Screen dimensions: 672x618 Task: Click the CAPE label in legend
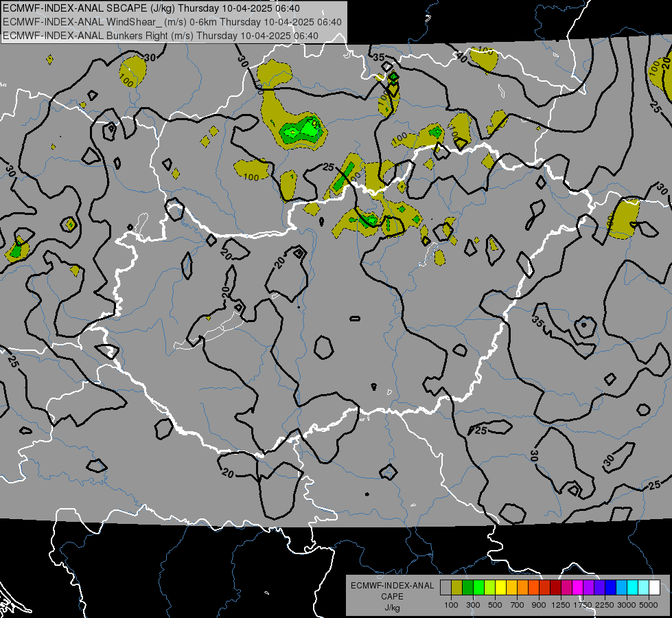coord(392,597)
